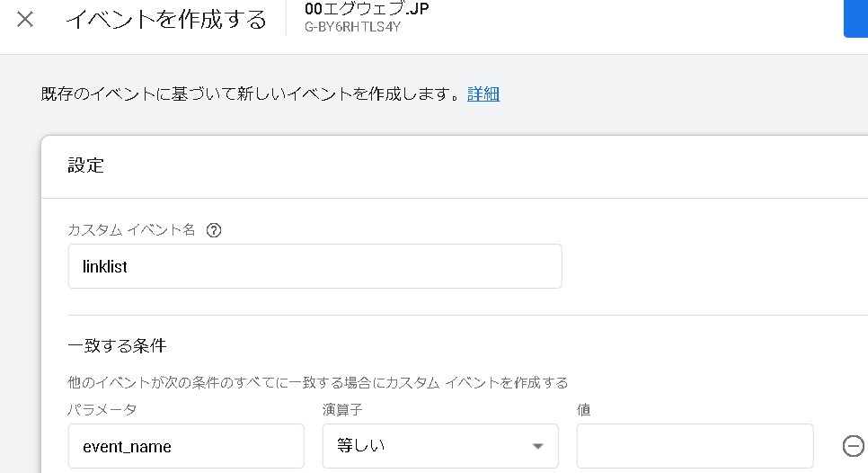The width and height of the screenshot is (868, 473).
Task: Click the G-BY6RHTLS4Y measurement ID
Action: (352, 27)
